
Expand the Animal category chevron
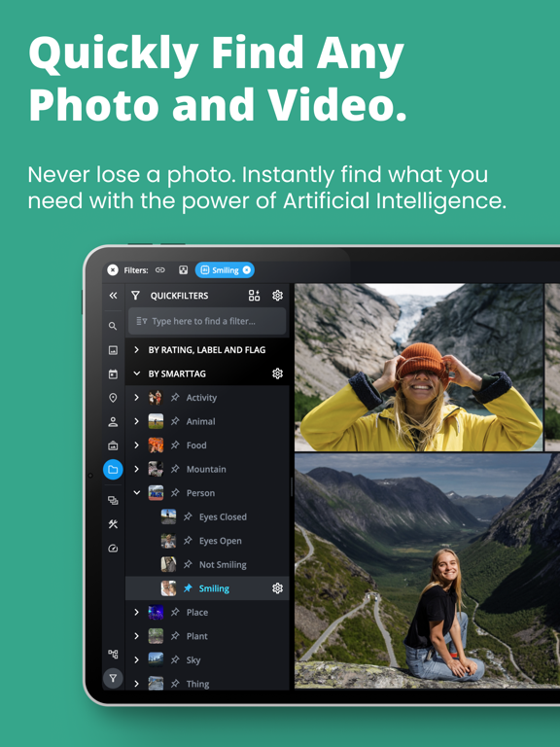[136, 421]
